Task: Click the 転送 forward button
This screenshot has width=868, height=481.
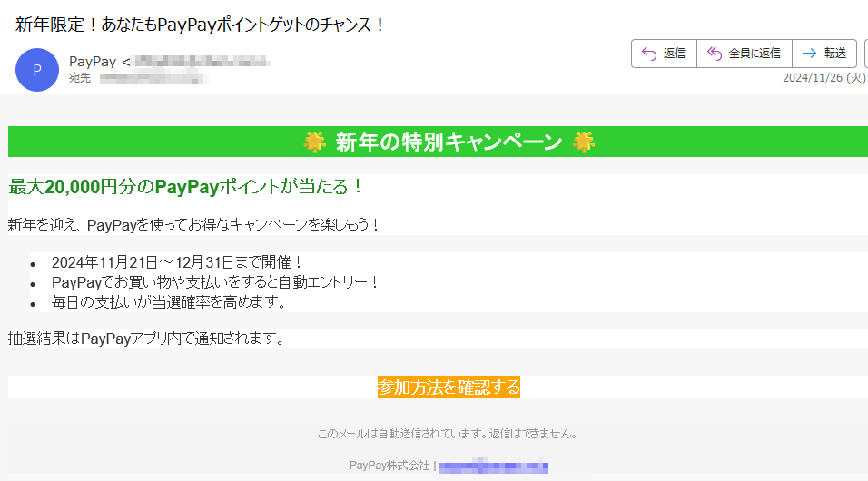Action: point(824,54)
